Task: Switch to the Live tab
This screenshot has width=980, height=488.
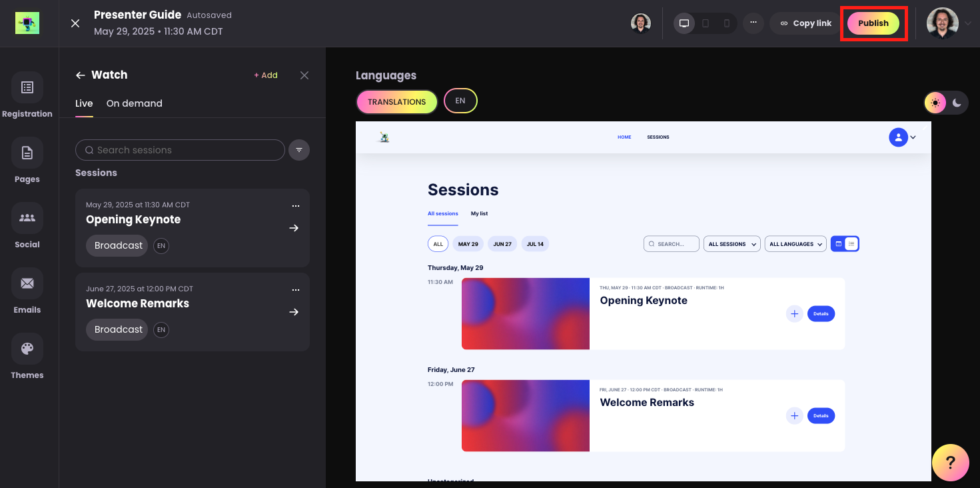Action: tap(84, 103)
